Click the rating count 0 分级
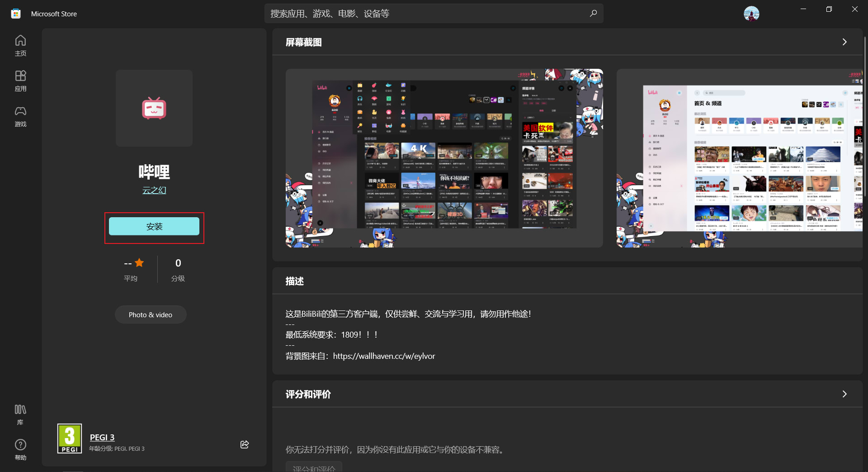 pos(178,270)
